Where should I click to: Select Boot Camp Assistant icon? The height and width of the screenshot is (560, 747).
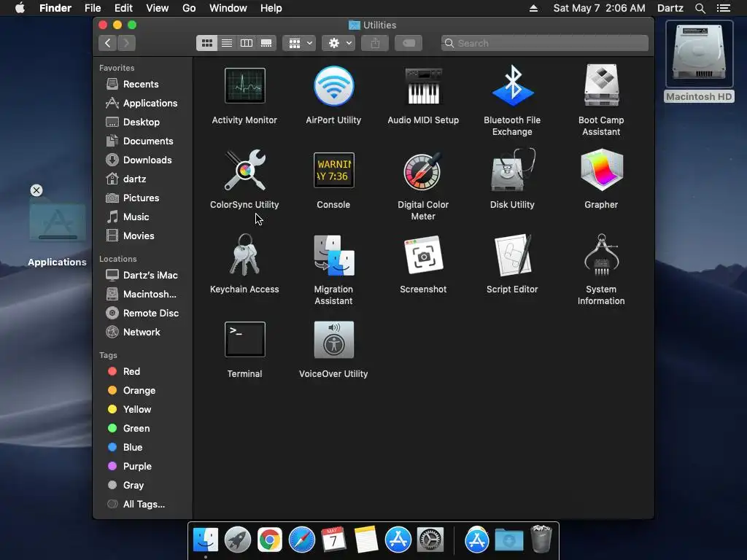pos(601,86)
